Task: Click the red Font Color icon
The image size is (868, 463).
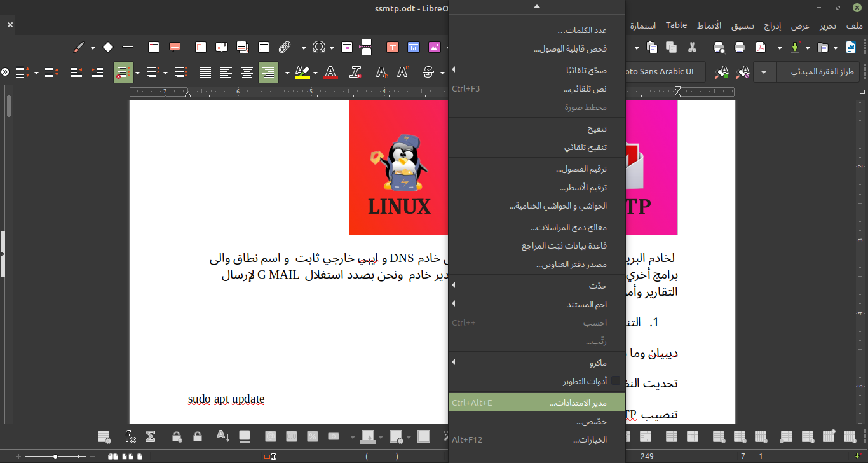Action: (x=330, y=72)
